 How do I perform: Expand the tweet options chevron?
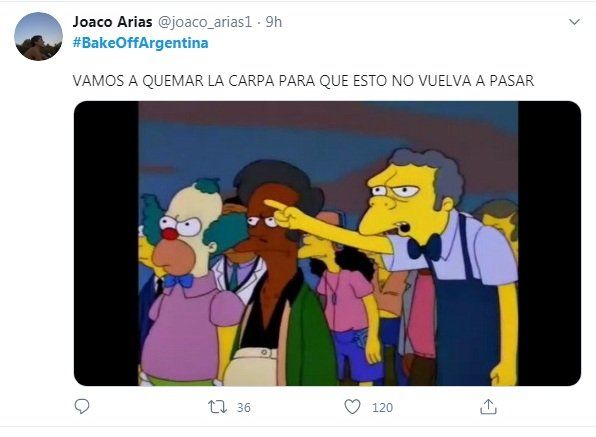[574, 22]
